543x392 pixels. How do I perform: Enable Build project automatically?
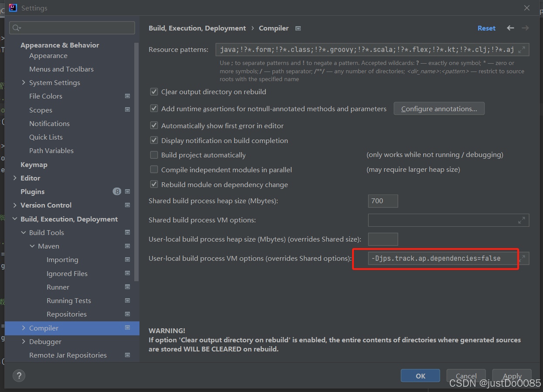(x=154, y=155)
